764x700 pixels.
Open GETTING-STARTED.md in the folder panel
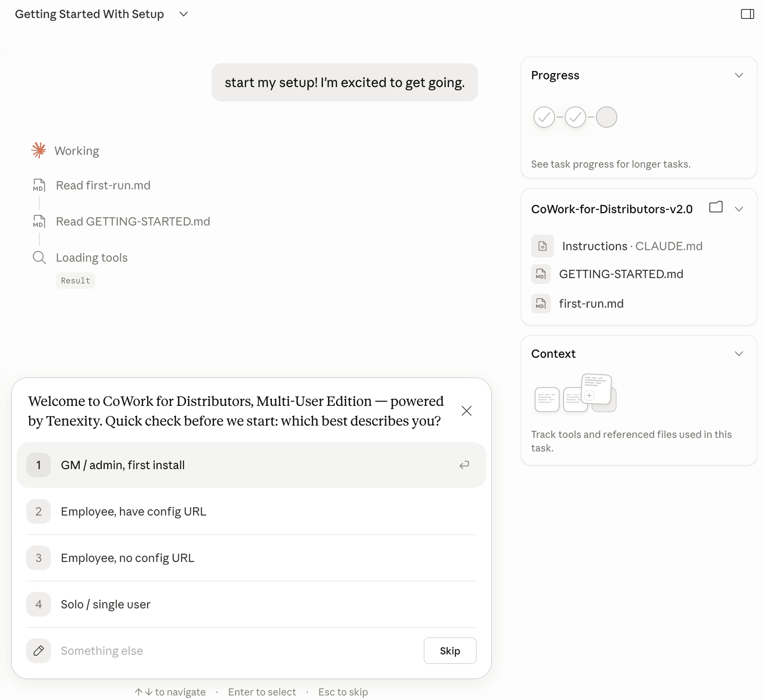(x=621, y=274)
